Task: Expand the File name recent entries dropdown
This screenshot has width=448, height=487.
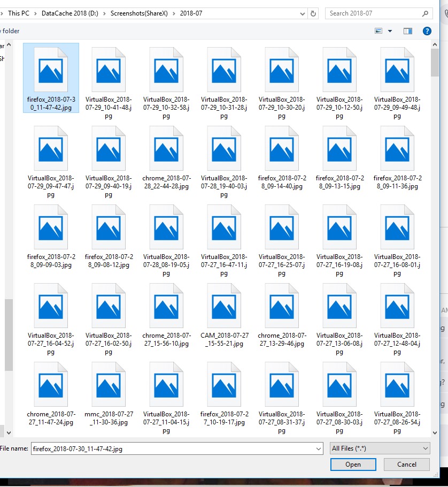Action: [319, 448]
